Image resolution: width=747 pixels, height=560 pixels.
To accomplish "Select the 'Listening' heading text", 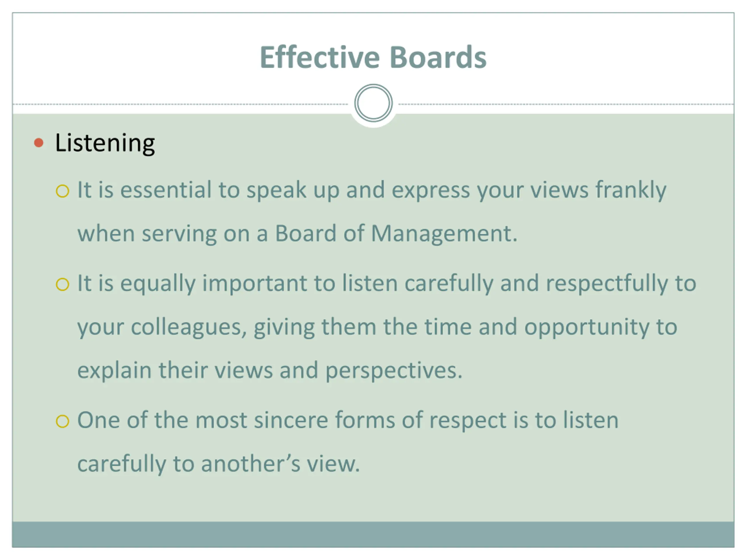I will (105, 143).
